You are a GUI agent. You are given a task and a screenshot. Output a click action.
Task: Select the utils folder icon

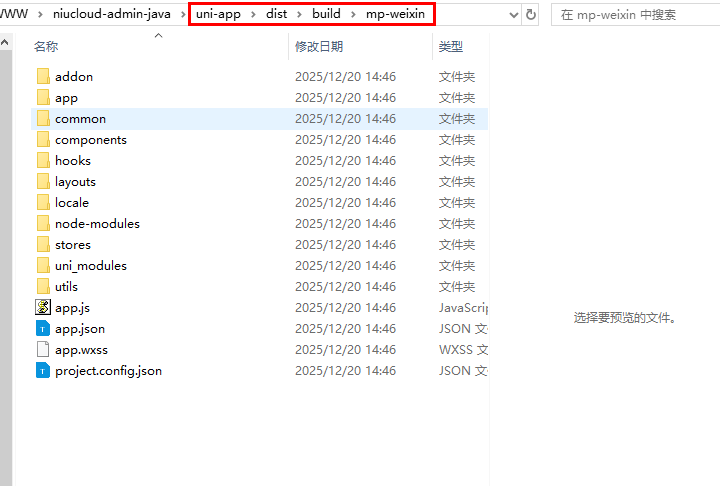coord(43,287)
